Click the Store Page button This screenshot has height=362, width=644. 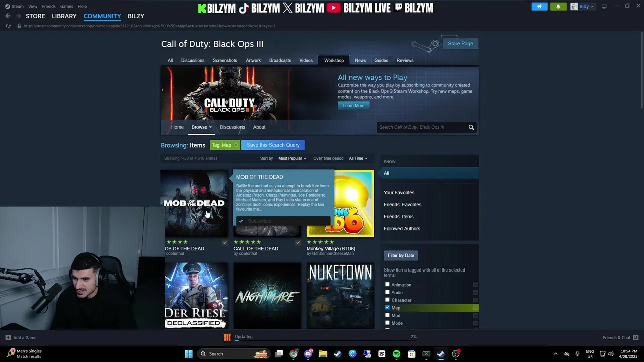click(460, 44)
